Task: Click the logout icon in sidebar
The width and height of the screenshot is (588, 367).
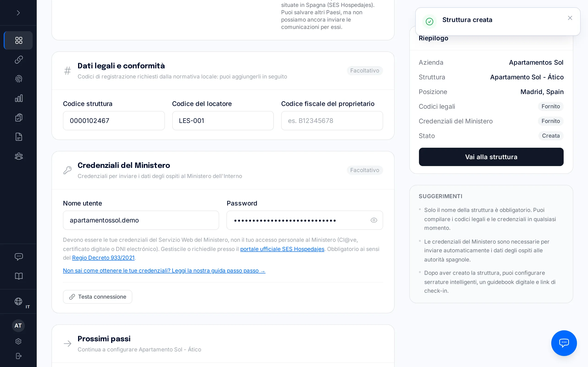Action: coord(18,356)
